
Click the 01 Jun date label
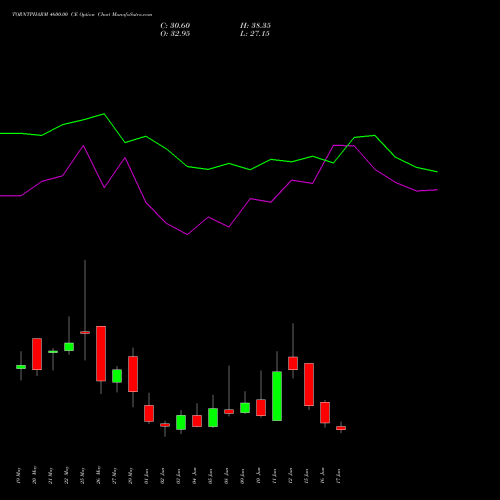pyautogui.click(x=146, y=476)
